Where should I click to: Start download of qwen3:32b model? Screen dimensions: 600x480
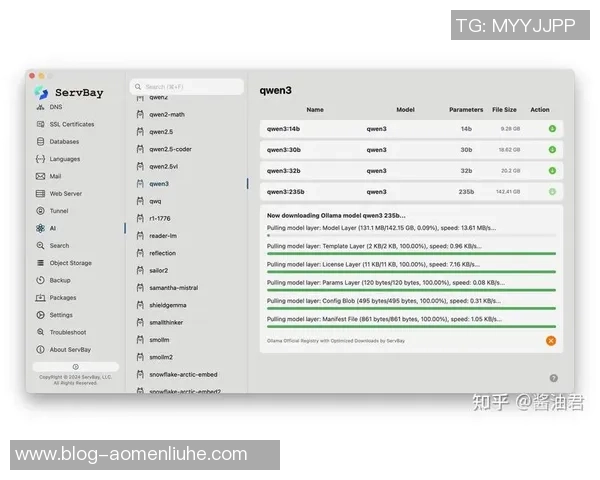[x=552, y=171]
